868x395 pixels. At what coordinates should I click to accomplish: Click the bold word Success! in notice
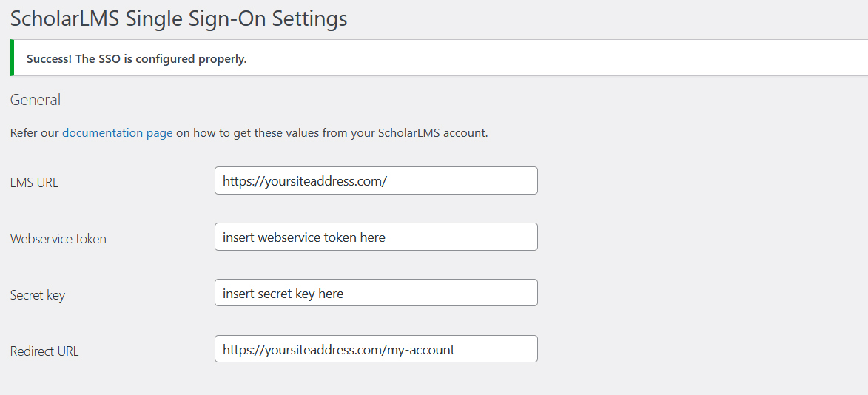click(x=50, y=59)
